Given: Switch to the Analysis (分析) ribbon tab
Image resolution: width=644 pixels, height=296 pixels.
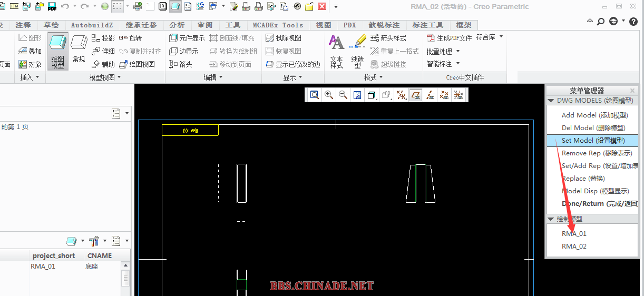Looking at the screenshot, I should pos(177,25).
